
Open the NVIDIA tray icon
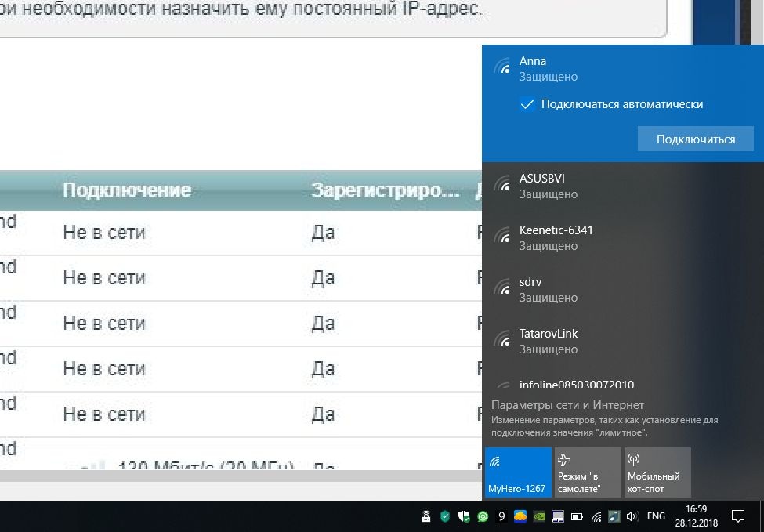[x=540, y=516]
